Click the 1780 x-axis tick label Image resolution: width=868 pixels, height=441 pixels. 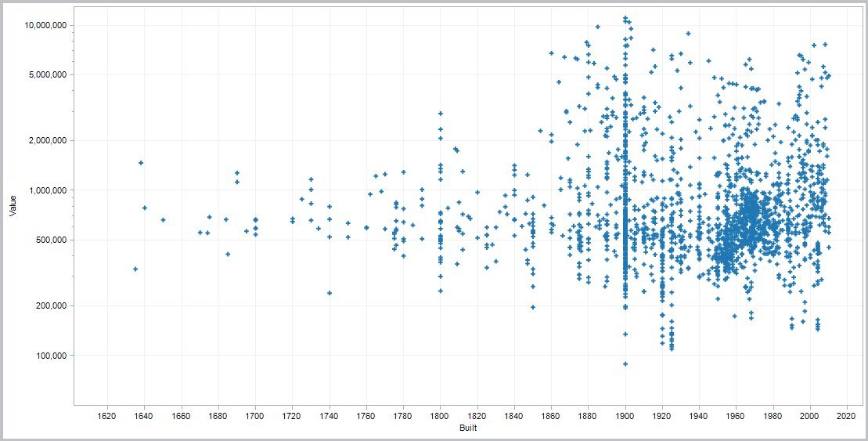point(403,415)
